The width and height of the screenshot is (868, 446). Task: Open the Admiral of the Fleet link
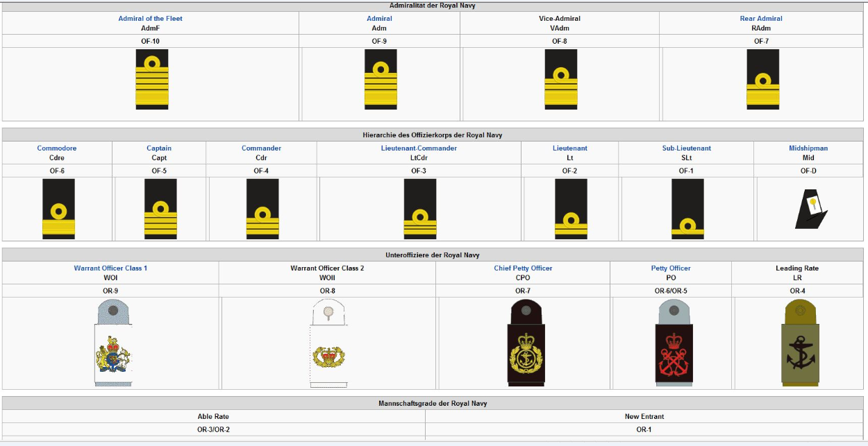click(x=150, y=19)
